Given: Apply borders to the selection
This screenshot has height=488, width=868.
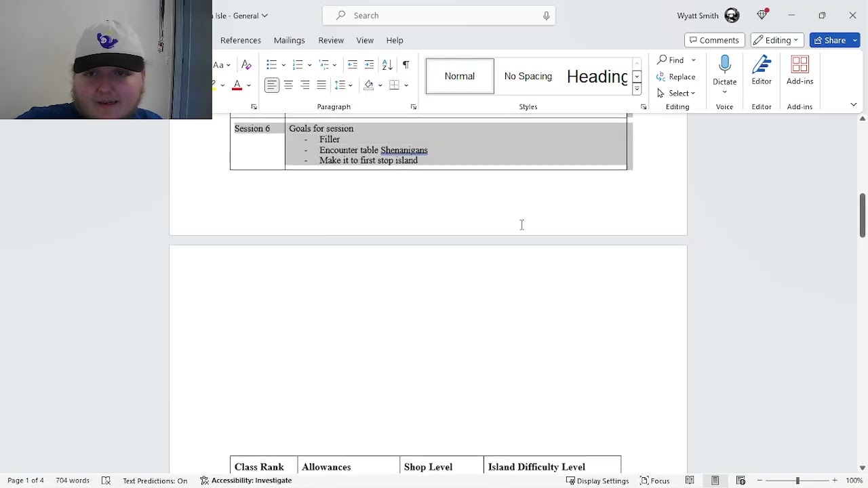Looking at the screenshot, I should (394, 85).
